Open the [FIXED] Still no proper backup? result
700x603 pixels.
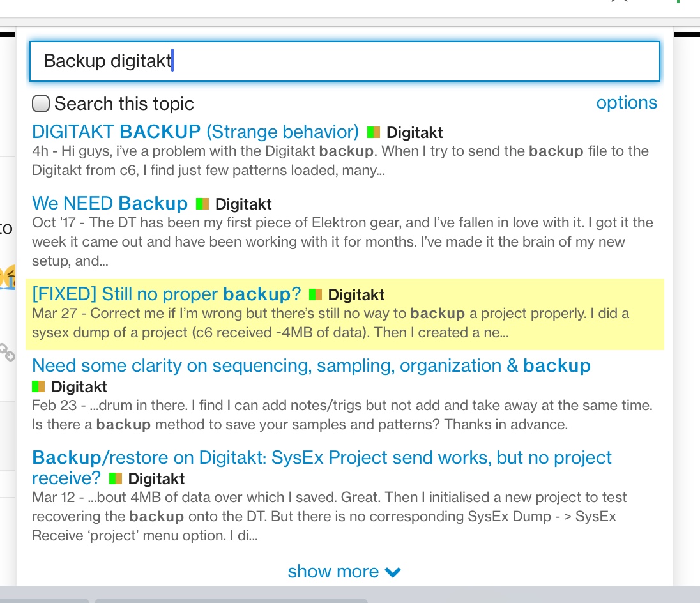[x=166, y=294]
